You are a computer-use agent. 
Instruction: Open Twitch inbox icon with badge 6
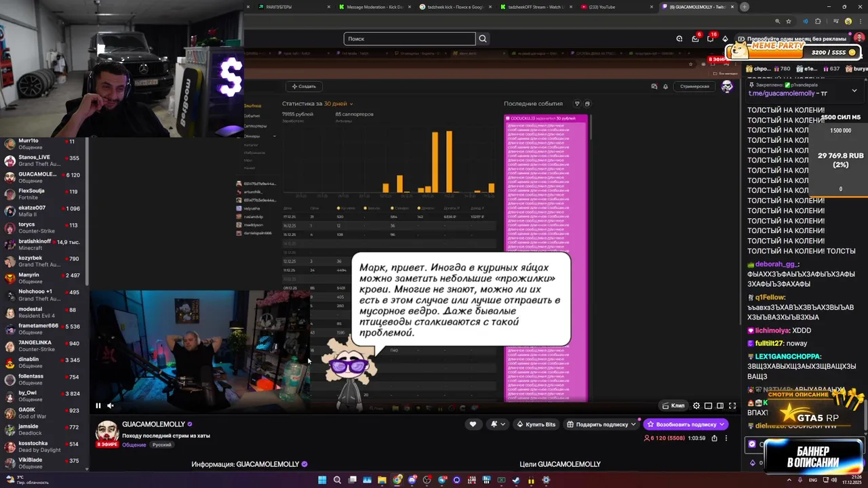click(696, 38)
